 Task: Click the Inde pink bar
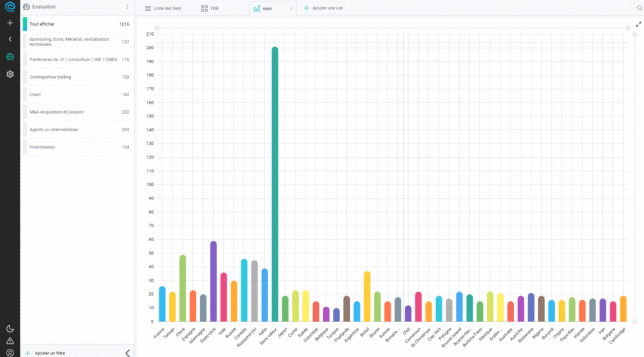click(224, 297)
